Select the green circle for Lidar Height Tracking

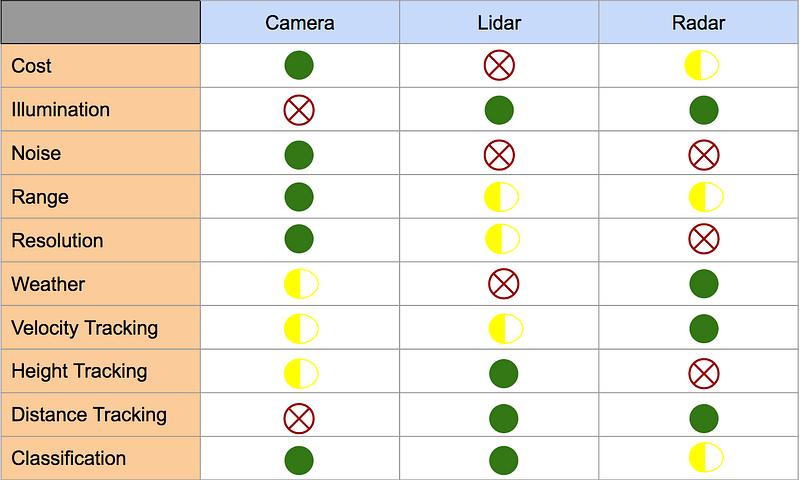pyautogui.click(x=504, y=373)
